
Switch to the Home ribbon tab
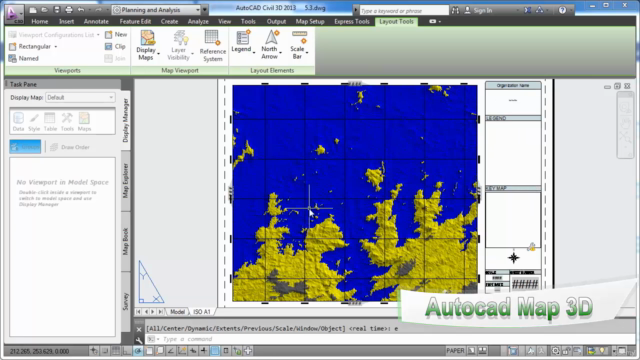click(40, 21)
